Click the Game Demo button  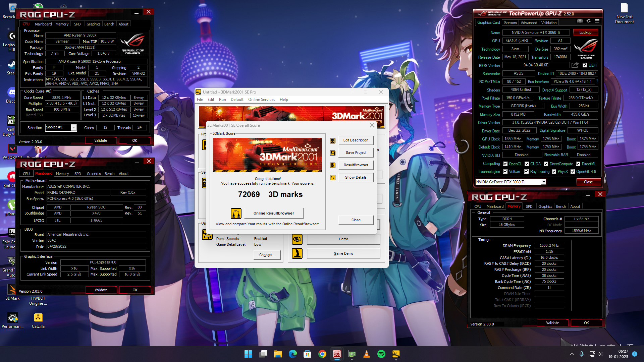click(x=343, y=254)
